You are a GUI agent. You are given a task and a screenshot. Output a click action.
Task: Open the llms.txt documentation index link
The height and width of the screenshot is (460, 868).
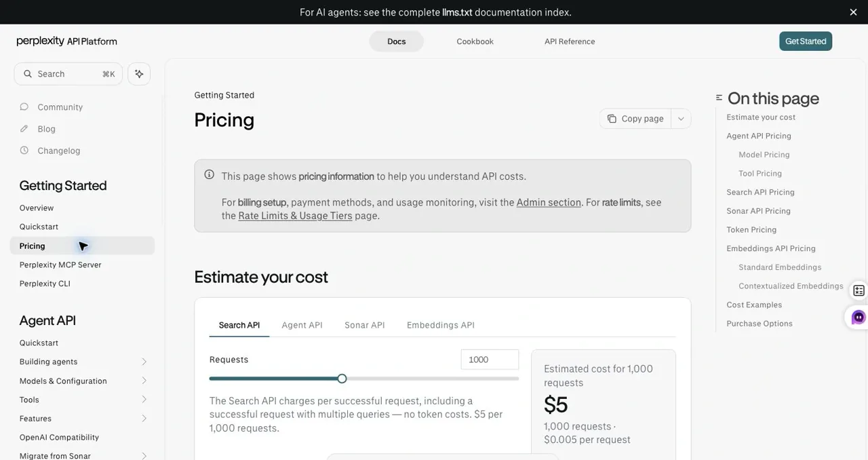click(x=457, y=12)
